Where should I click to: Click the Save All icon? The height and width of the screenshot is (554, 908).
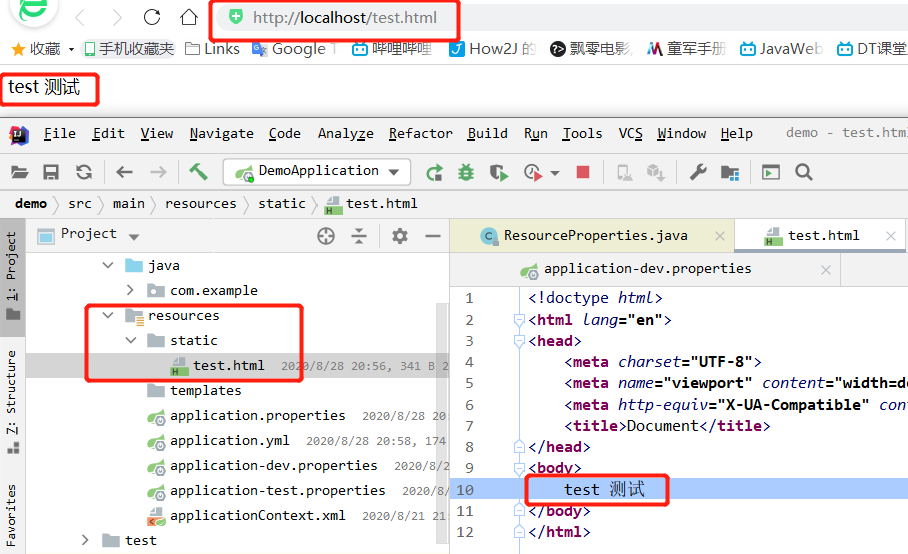click(x=51, y=172)
